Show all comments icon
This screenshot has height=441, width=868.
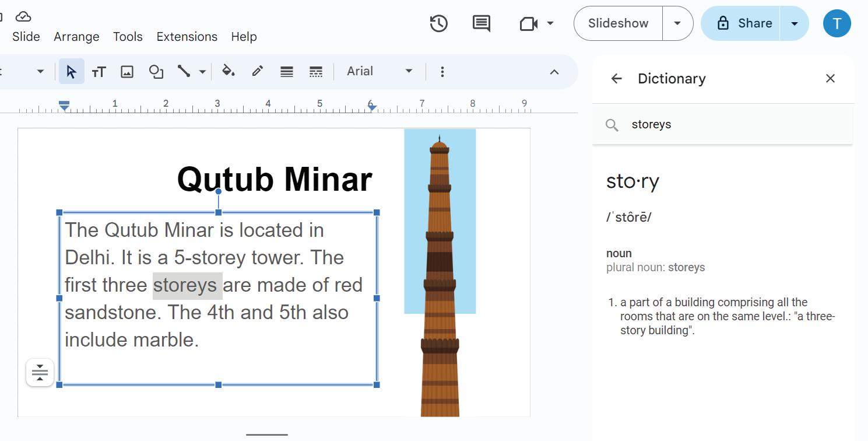coord(481,23)
